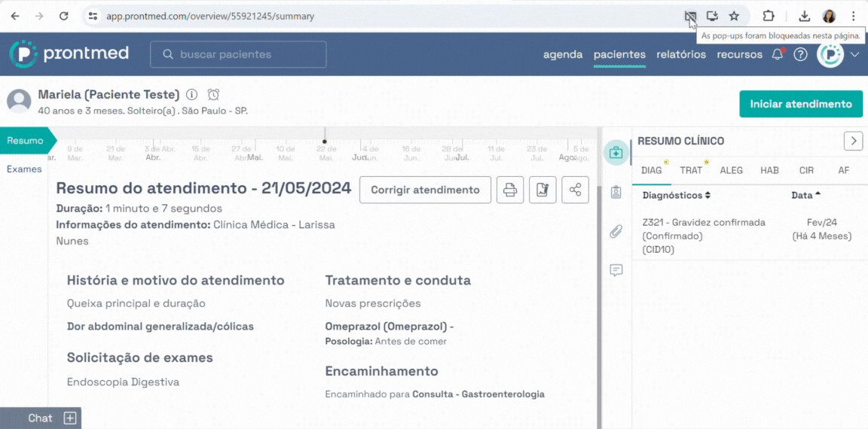Image resolution: width=868 pixels, height=429 pixels.
Task: Switch to the TRAT tab
Action: click(x=690, y=170)
